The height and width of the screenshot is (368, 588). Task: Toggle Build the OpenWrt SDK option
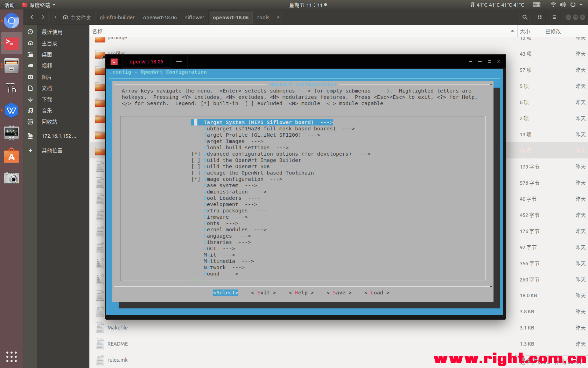coord(196,166)
